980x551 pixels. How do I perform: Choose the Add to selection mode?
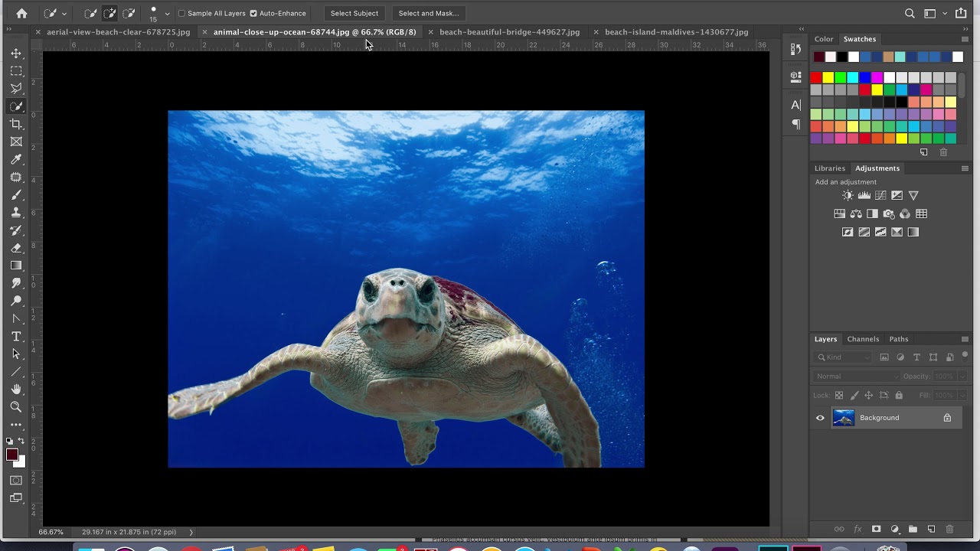click(109, 13)
